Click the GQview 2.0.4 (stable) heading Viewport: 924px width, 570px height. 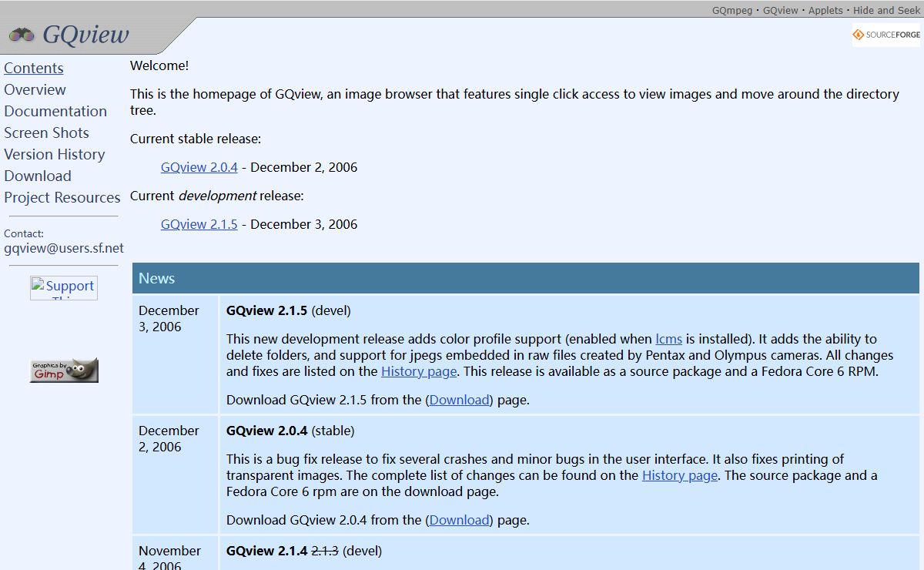coord(290,431)
